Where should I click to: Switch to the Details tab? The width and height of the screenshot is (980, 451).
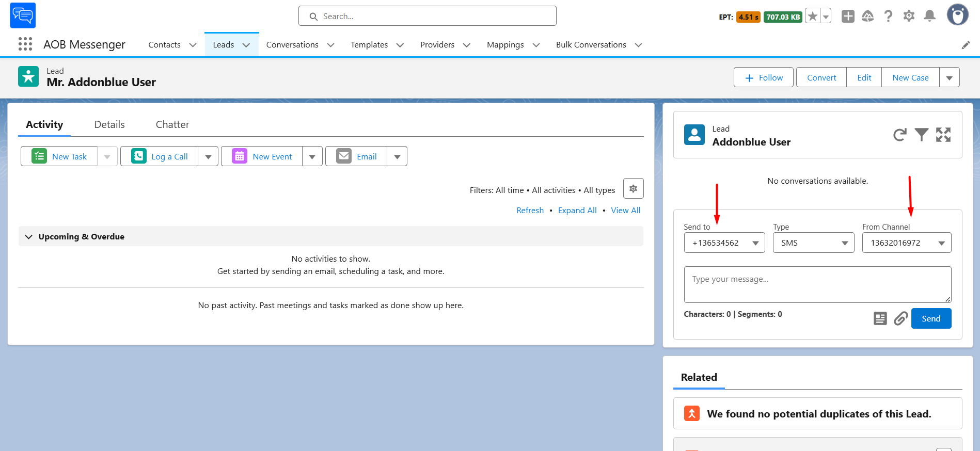[x=109, y=124]
